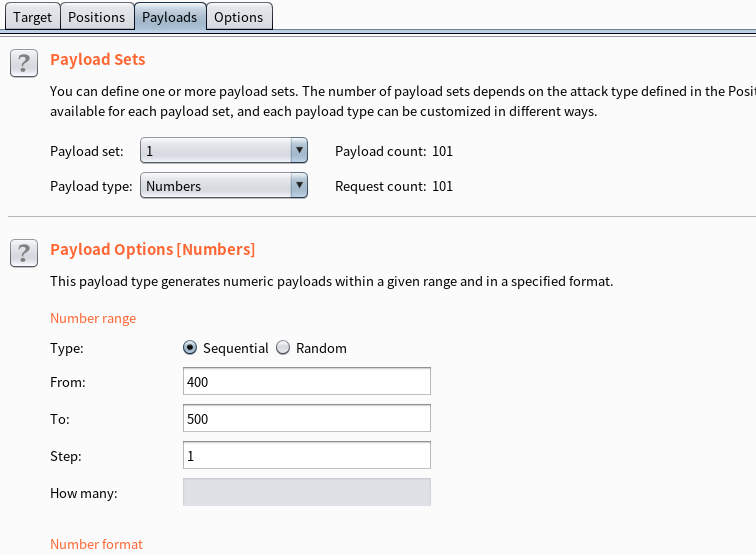Click the Request count value 101
756x555 pixels.
pyautogui.click(x=442, y=186)
